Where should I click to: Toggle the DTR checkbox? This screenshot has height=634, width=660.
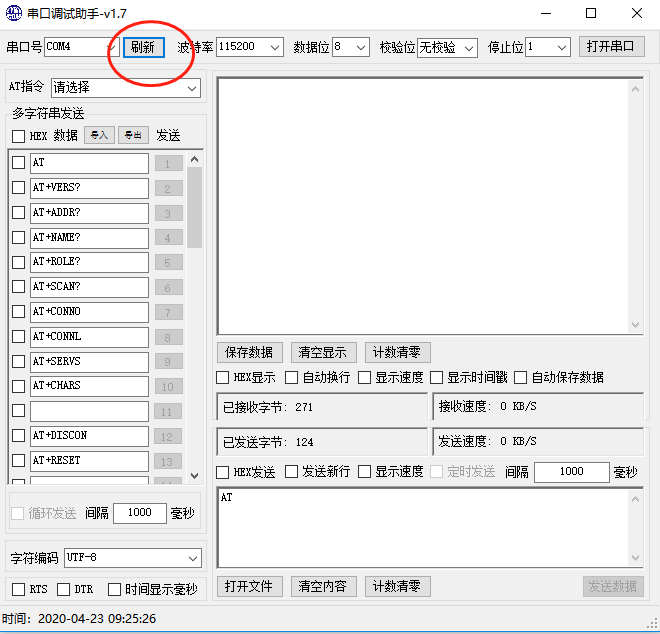point(64,589)
